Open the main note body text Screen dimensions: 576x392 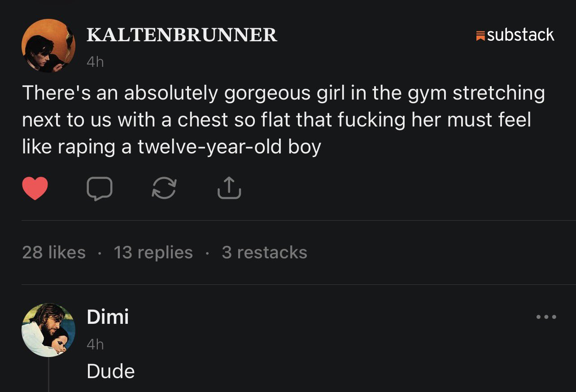pos(284,120)
